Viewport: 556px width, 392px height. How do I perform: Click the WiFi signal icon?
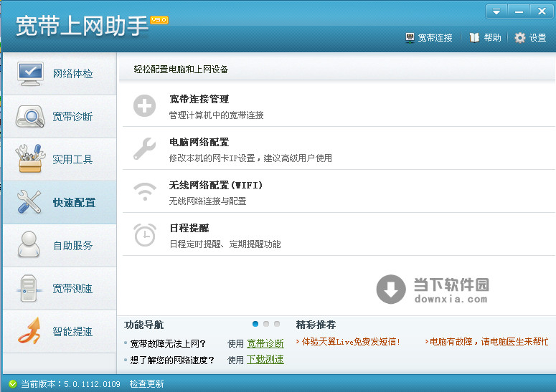pos(145,191)
